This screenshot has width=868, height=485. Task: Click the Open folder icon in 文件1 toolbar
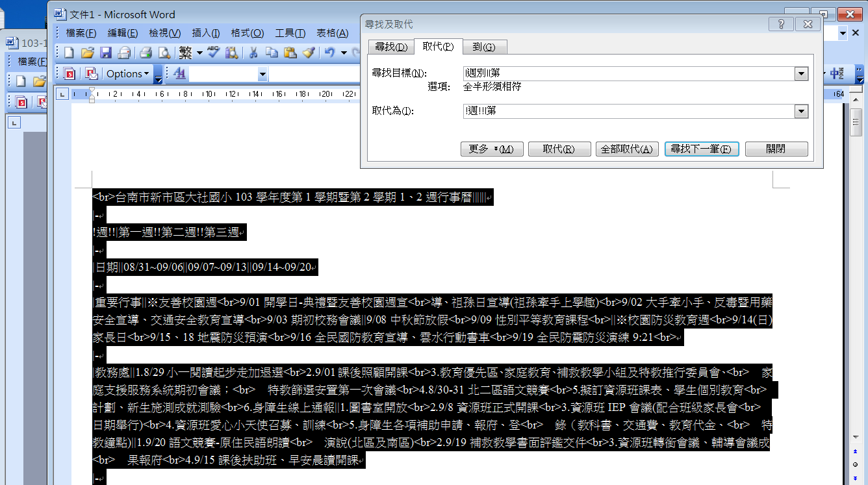coord(87,53)
